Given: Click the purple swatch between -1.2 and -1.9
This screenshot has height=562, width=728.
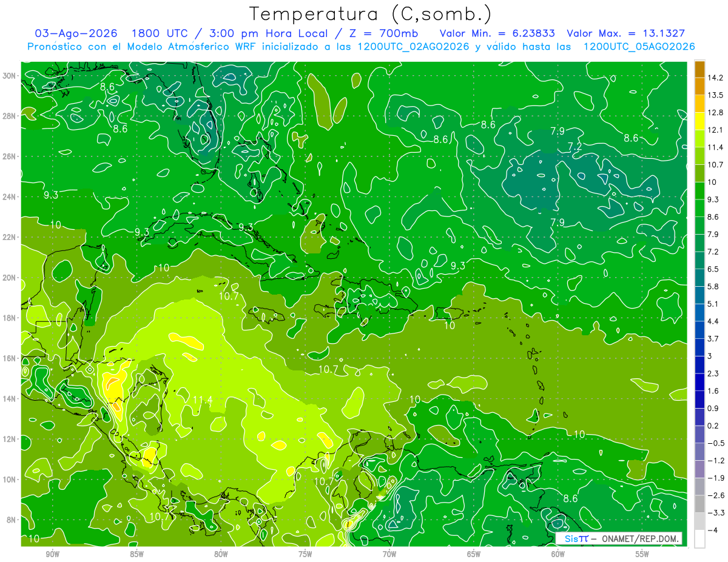Looking at the screenshot, I should point(699,469).
